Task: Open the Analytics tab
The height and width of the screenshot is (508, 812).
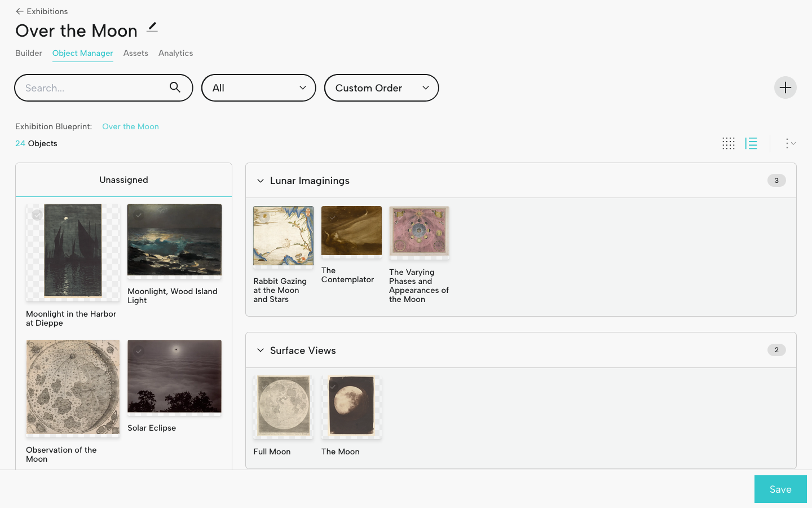Action: (175, 53)
